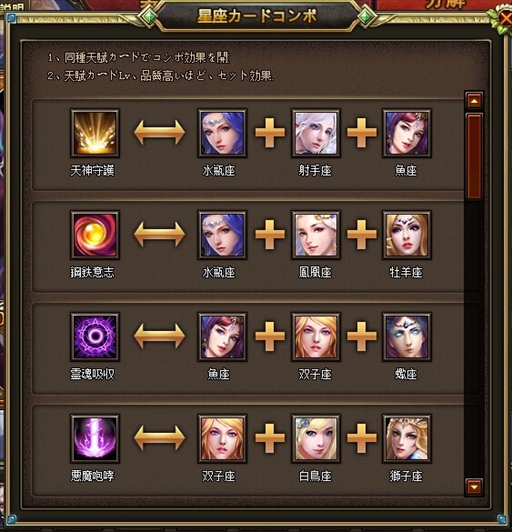Select the 悪魔咆哮 purple lightning skill icon
This screenshot has height=532, width=512.
click(95, 438)
